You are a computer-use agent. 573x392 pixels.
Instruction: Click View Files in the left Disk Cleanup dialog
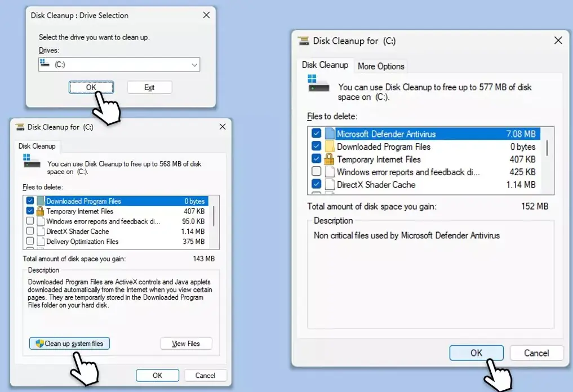point(186,343)
